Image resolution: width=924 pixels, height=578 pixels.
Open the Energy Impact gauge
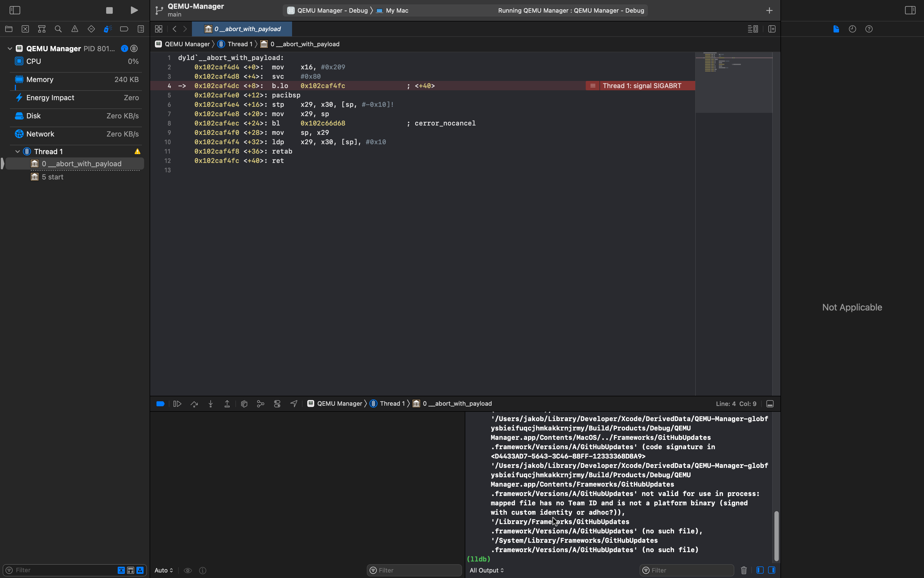pos(76,98)
